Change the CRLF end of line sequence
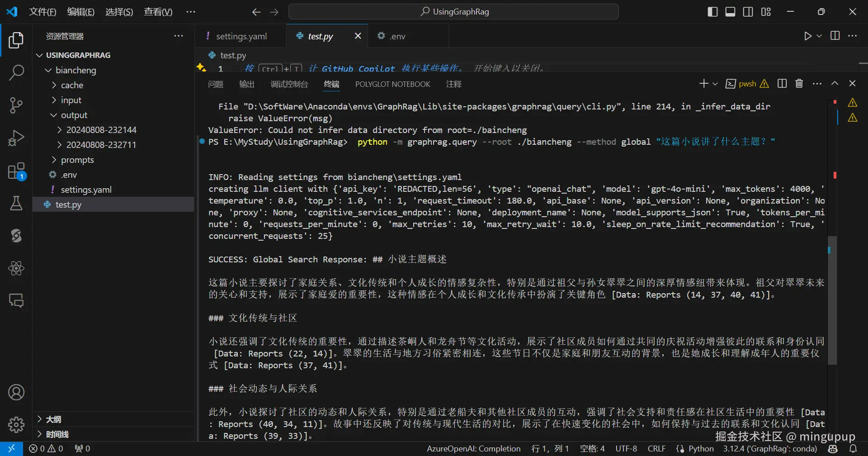This screenshot has width=868, height=456. coord(656,449)
